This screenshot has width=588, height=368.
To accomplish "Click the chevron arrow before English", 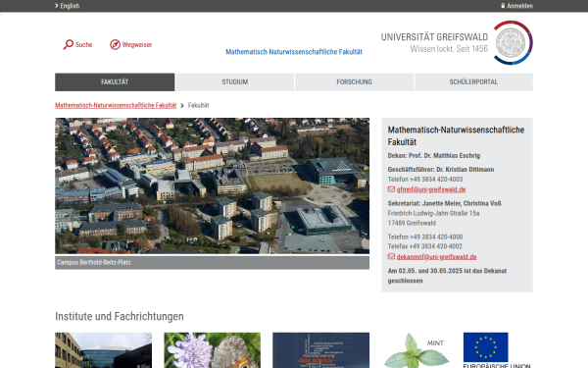I will tap(57, 6).
